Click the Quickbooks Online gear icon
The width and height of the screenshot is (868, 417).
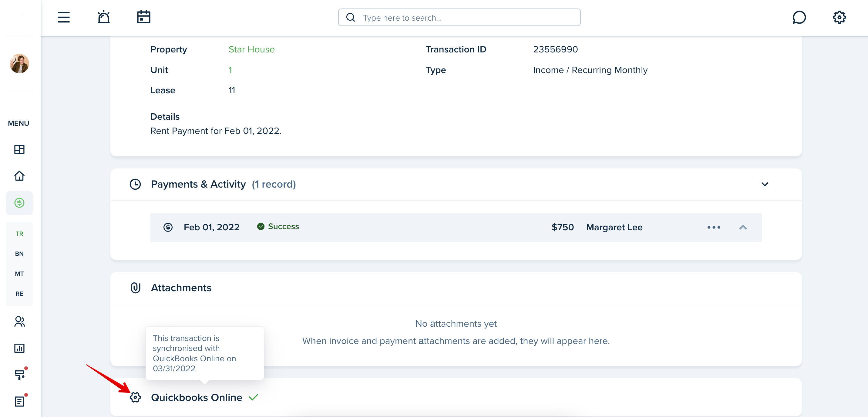(x=135, y=398)
